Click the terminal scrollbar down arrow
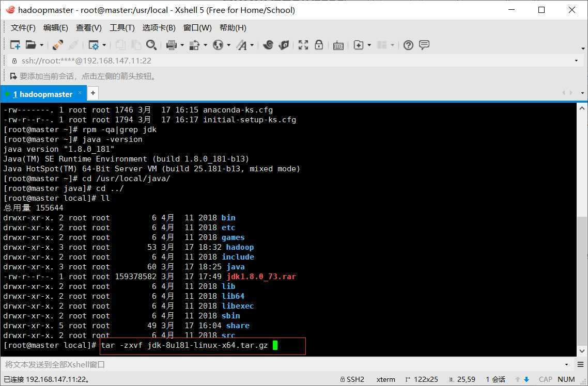Image resolution: width=588 pixels, height=386 pixels. (582, 351)
